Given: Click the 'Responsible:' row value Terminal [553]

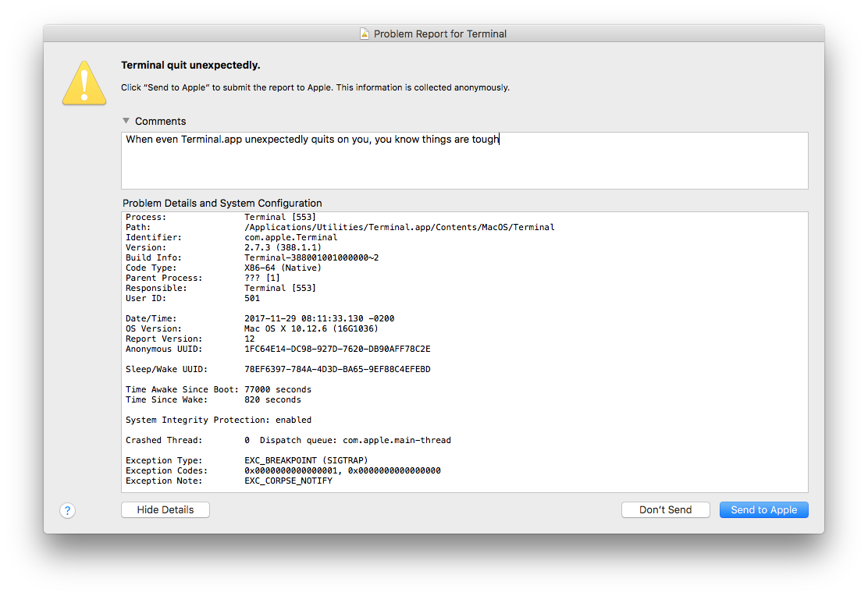Looking at the screenshot, I should pyautogui.click(x=280, y=289).
